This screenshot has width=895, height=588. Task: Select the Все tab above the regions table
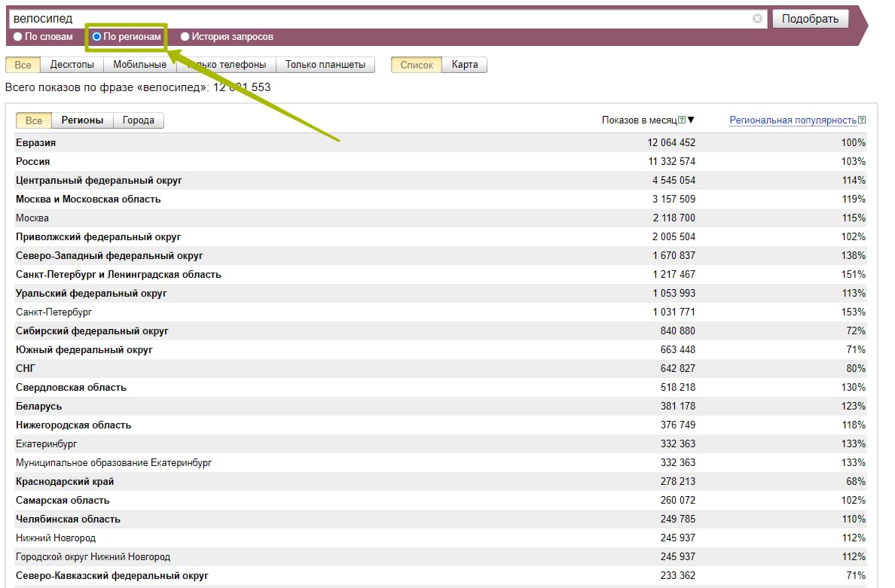tap(34, 120)
